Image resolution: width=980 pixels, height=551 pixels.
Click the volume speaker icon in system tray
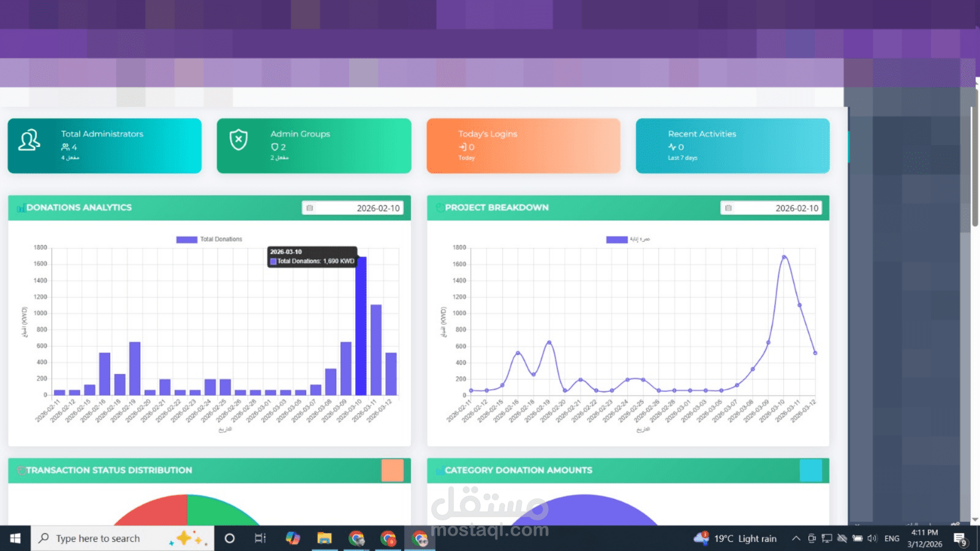click(x=872, y=538)
